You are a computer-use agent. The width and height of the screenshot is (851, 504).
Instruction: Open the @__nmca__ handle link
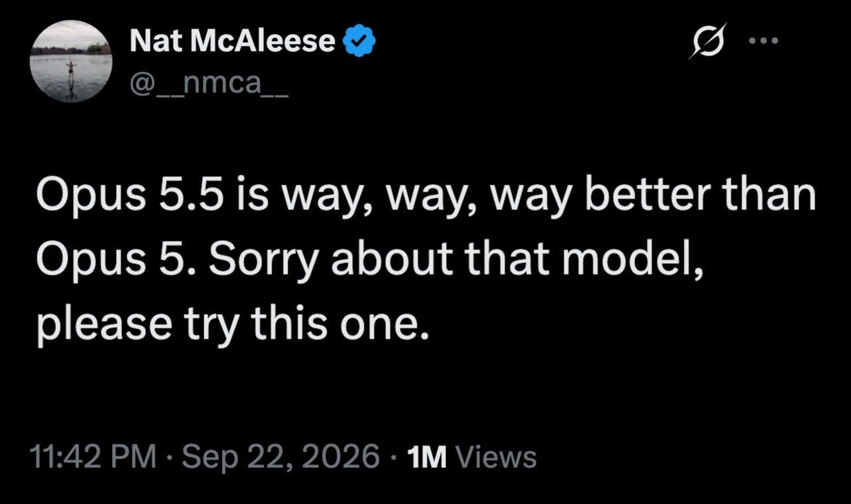[x=209, y=84]
